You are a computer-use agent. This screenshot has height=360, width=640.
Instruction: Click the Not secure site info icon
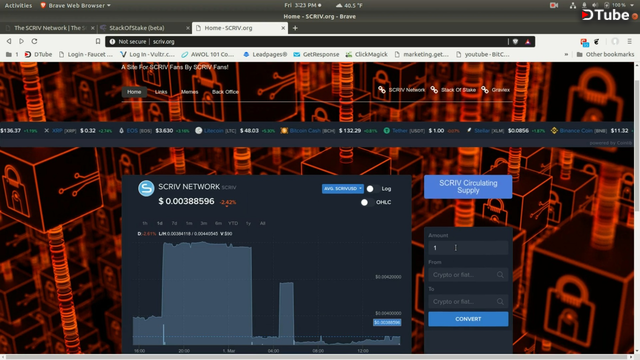click(112, 42)
